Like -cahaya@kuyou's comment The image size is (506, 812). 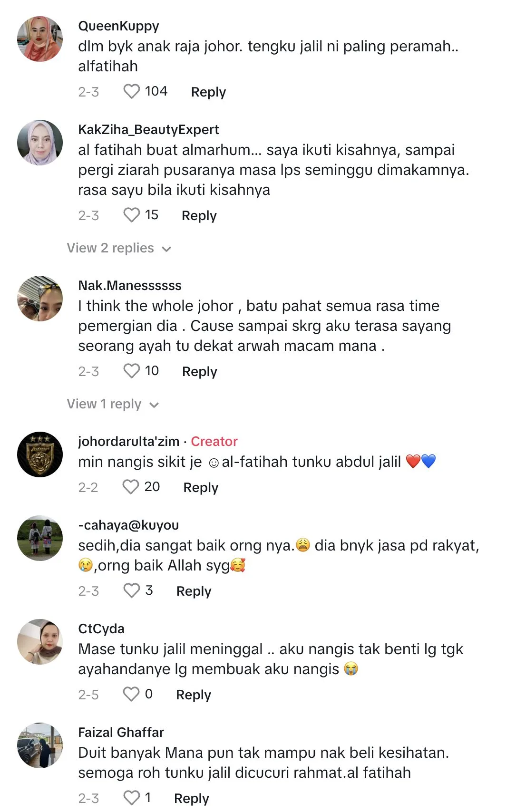(132, 590)
